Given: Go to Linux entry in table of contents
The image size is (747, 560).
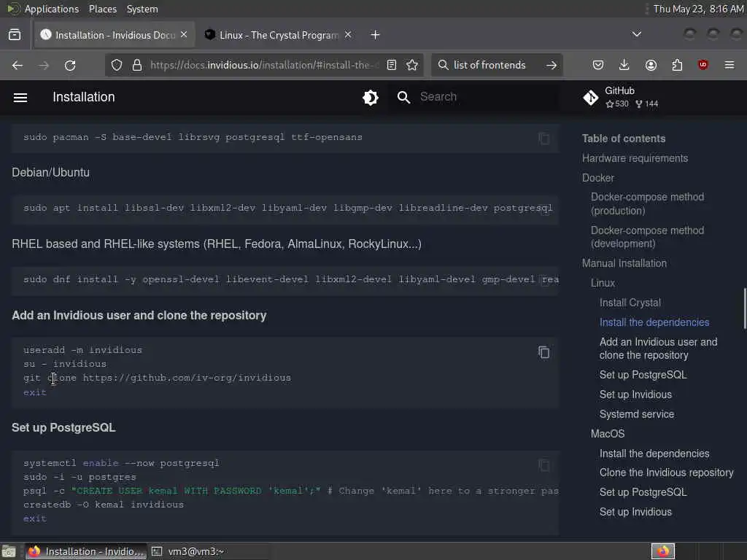Looking at the screenshot, I should pyautogui.click(x=603, y=284).
